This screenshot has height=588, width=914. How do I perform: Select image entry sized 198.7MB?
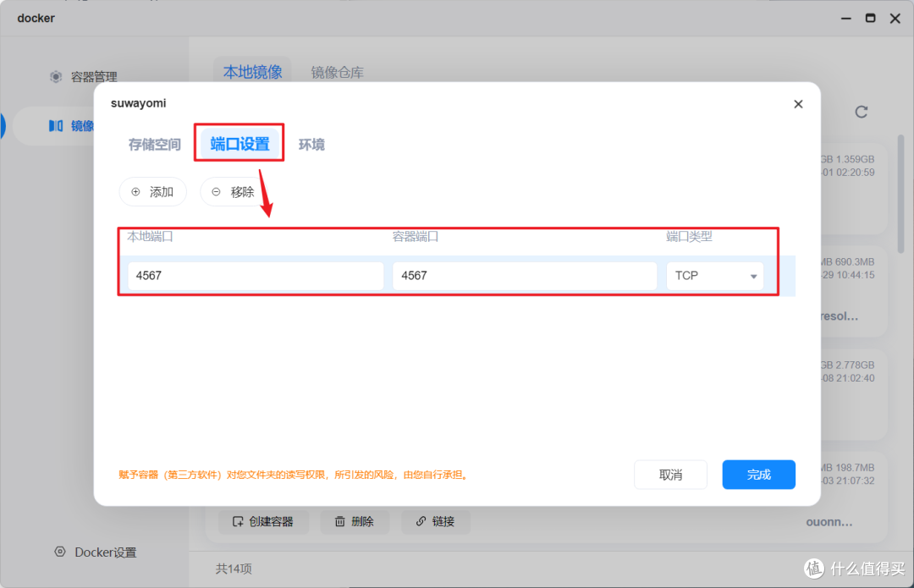(852, 496)
